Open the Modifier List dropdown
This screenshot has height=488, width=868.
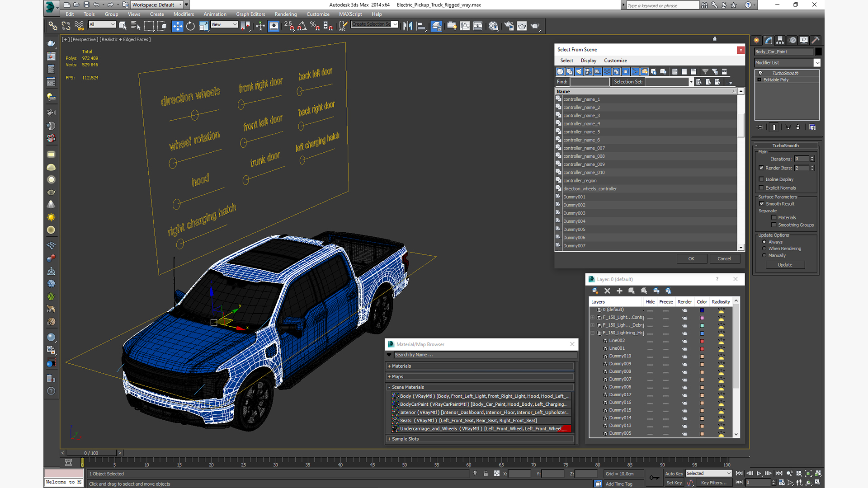[x=817, y=63]
